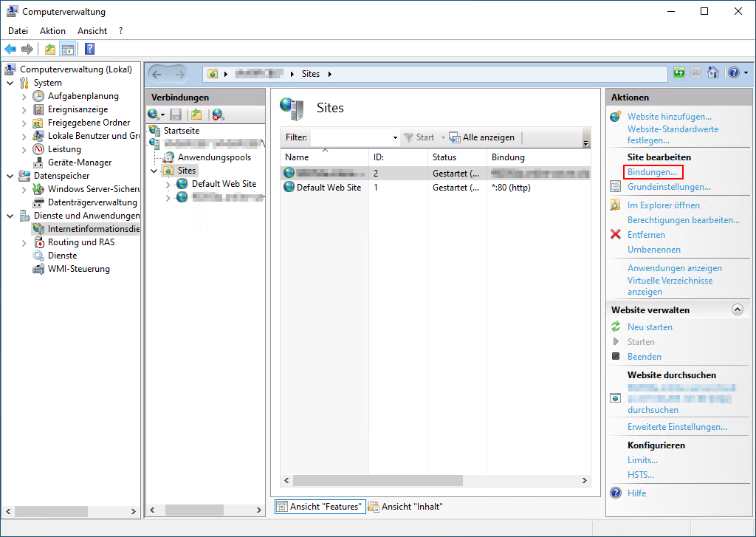This screenshot has height=537, width=756.
Task: Click the 'Website hinzufügen...' link
Action: click(x=670, y=116)
